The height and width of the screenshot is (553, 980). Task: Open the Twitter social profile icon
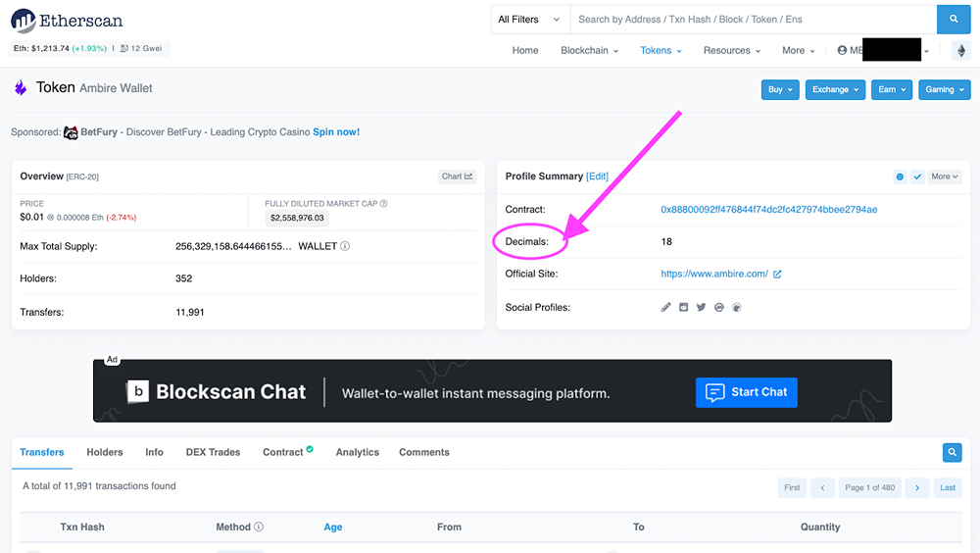pyautogui.click(x=702, y=307)
